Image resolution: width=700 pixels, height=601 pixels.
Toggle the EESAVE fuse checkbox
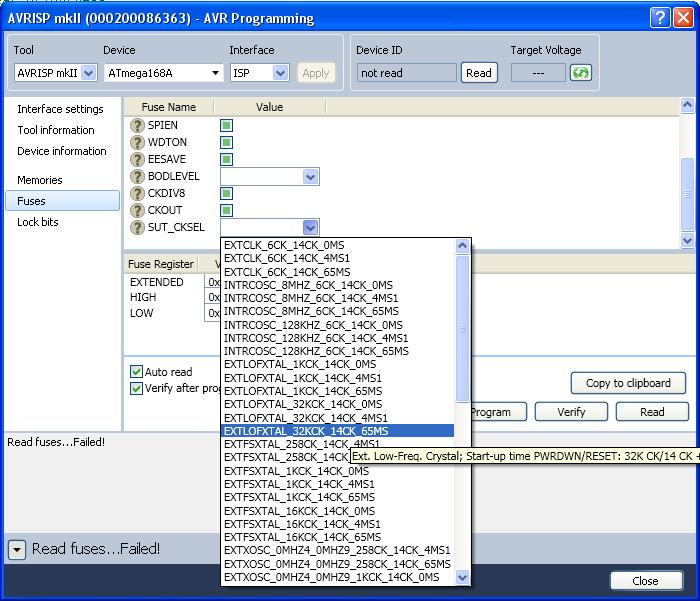point(226,159)
